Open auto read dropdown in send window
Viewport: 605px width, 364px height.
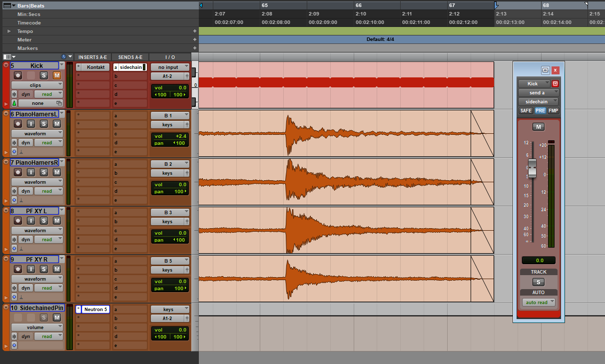[x=539, y=303]
